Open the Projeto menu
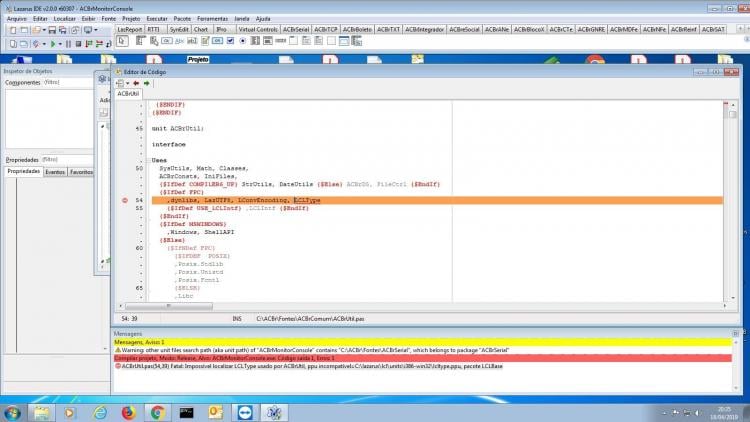The height and width of the screenshot is (422, 750). pos(131,19)
